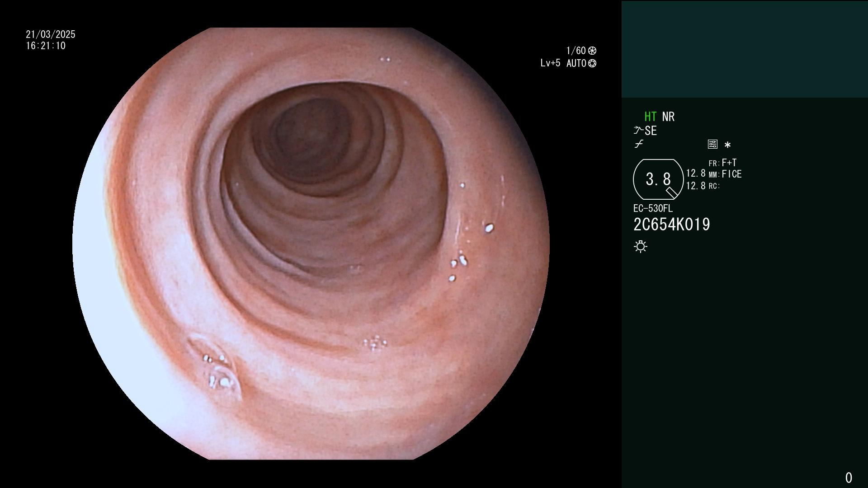868x488 pixels.
Task: Click the time 16:21:10
Action: (46, 46)
